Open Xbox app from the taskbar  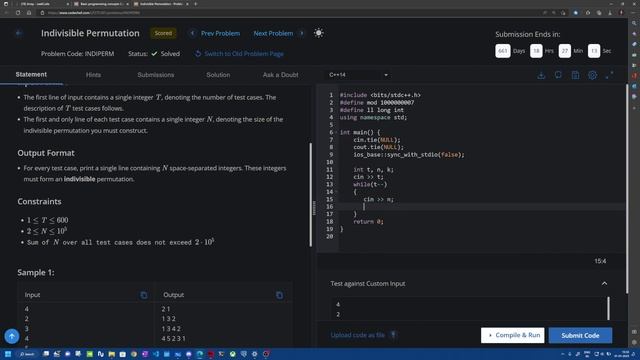(232, 354)
